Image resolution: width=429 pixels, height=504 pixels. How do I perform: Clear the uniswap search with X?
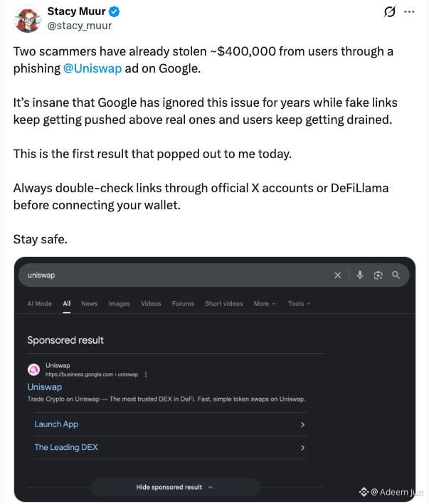coord(337,275)
